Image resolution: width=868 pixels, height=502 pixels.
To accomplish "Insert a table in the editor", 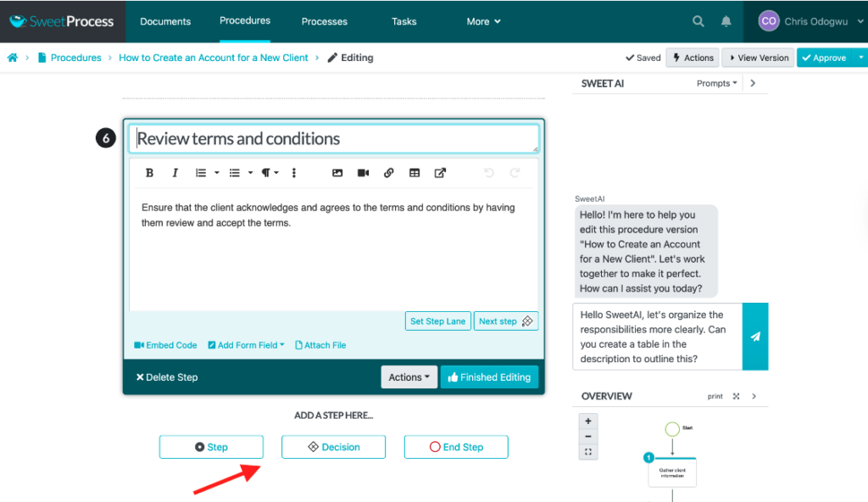I will pos(414,173).
